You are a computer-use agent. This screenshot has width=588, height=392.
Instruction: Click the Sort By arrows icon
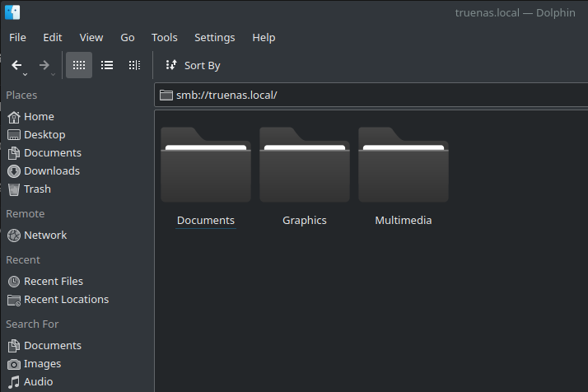(x=171, y=65)
